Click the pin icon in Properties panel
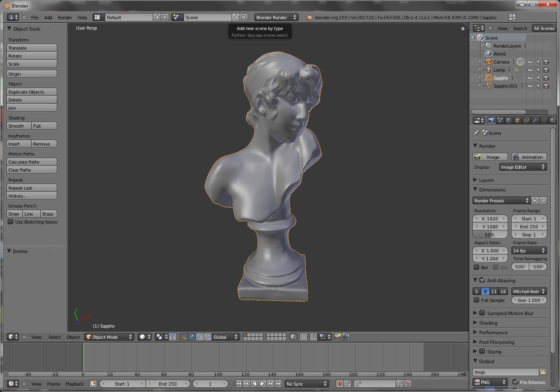Viewport: 560px width, 392px height. click(476, 133)
